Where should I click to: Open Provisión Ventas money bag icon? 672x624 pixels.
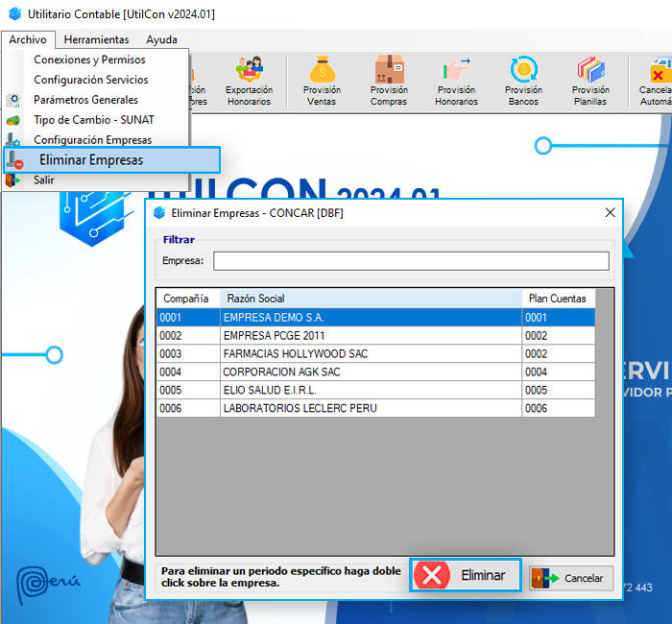322,81
